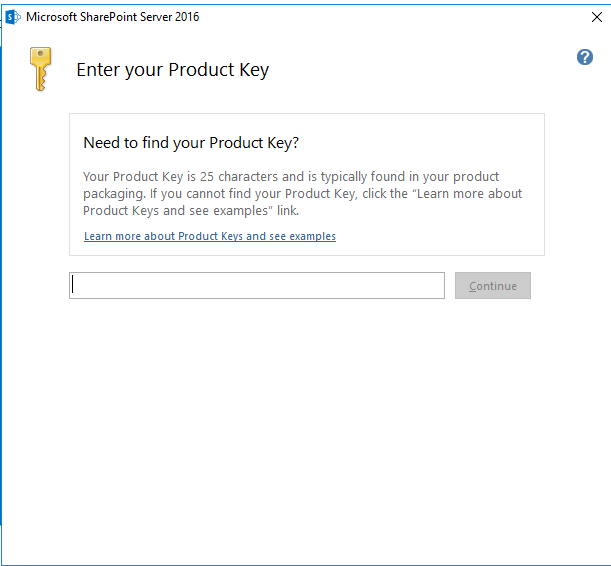This screenshot has height=566, width=611.
Task: Click the empty title bar area
Action: [400, 16]
